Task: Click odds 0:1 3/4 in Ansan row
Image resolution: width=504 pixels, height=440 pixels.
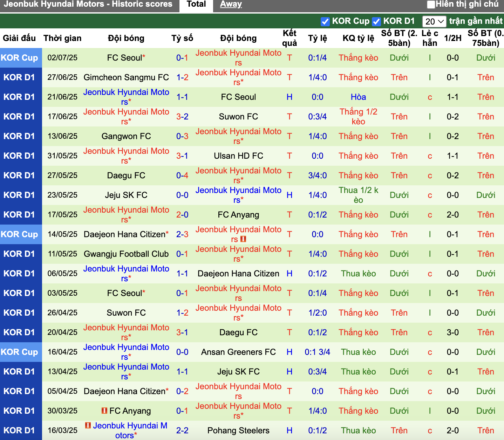Action: pos(318,352)
